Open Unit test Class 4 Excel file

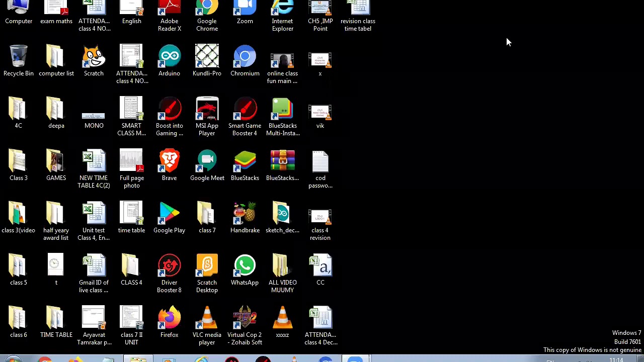(x=94, y=221)
